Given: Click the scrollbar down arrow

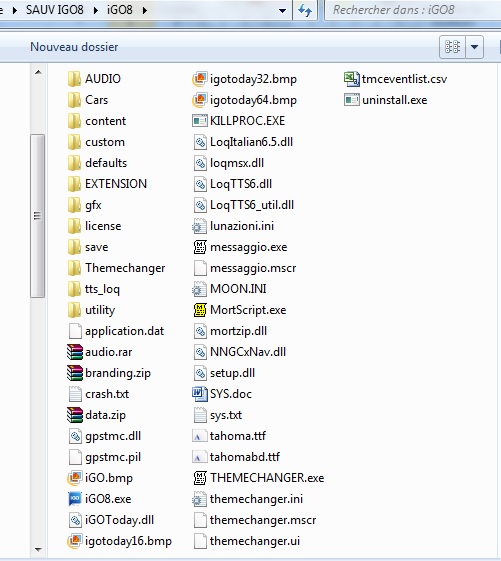Looking at the screenshot, I should pos(38,549).
